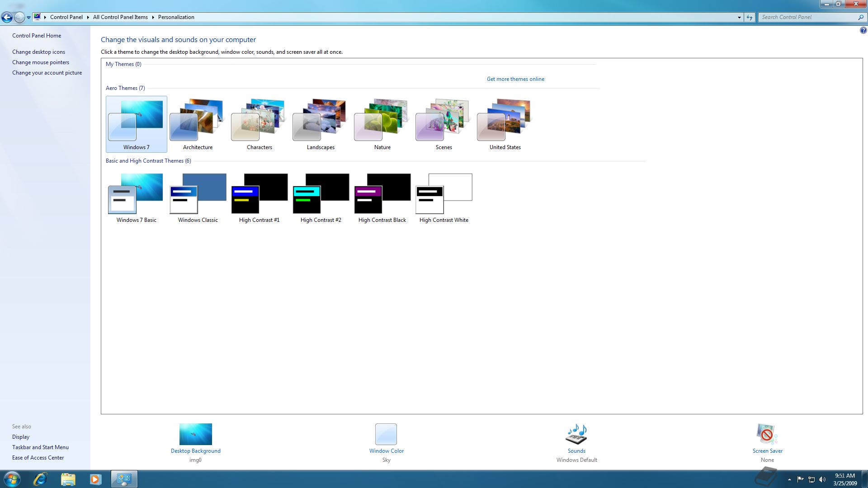
Task: Open Ease of Access Center link
Action: (x=38, y=458)
